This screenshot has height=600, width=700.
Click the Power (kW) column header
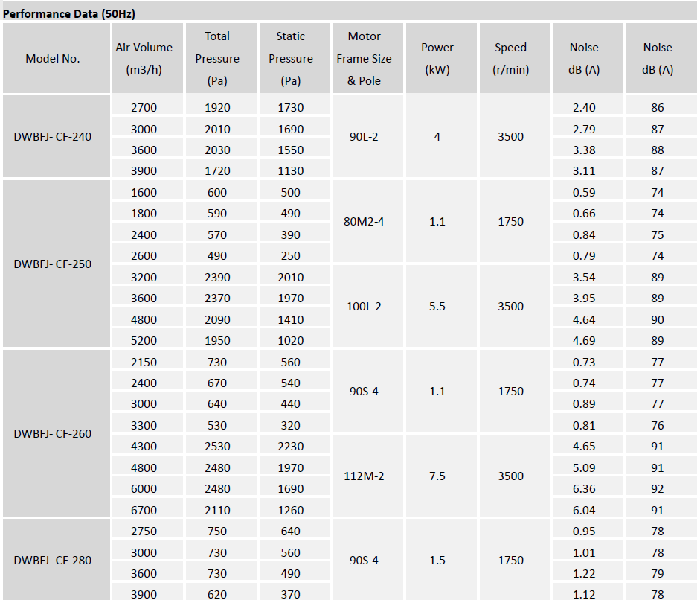[x=437, y=58]
